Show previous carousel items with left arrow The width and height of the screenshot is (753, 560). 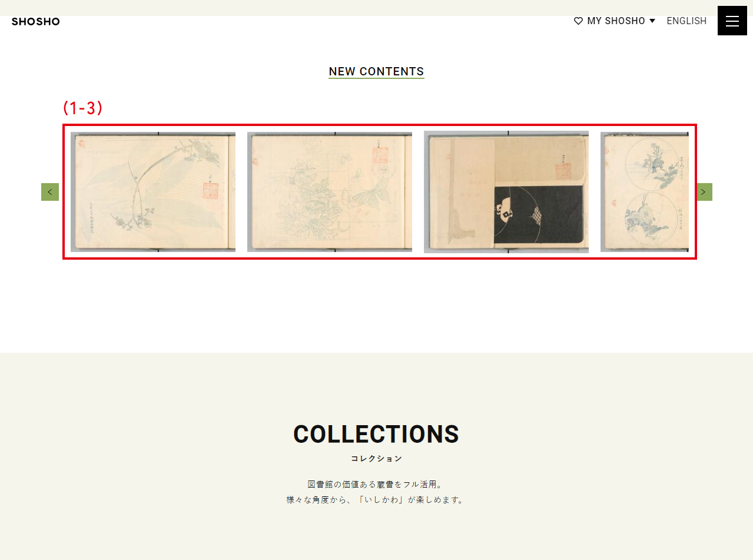[50, 192]
